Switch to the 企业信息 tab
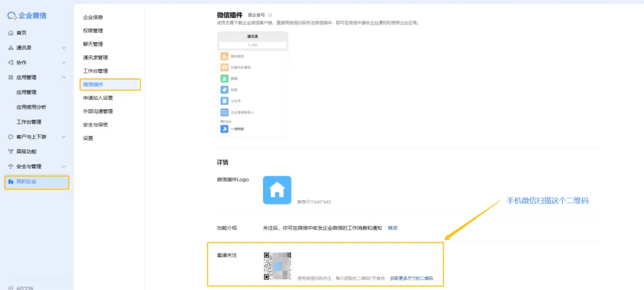 (93, 17)
